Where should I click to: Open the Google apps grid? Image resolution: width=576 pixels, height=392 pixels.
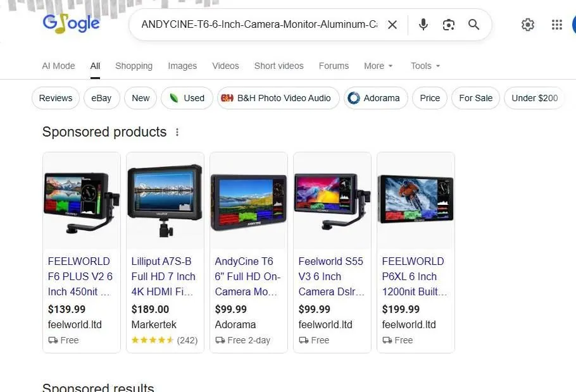[x=556, y=25]
